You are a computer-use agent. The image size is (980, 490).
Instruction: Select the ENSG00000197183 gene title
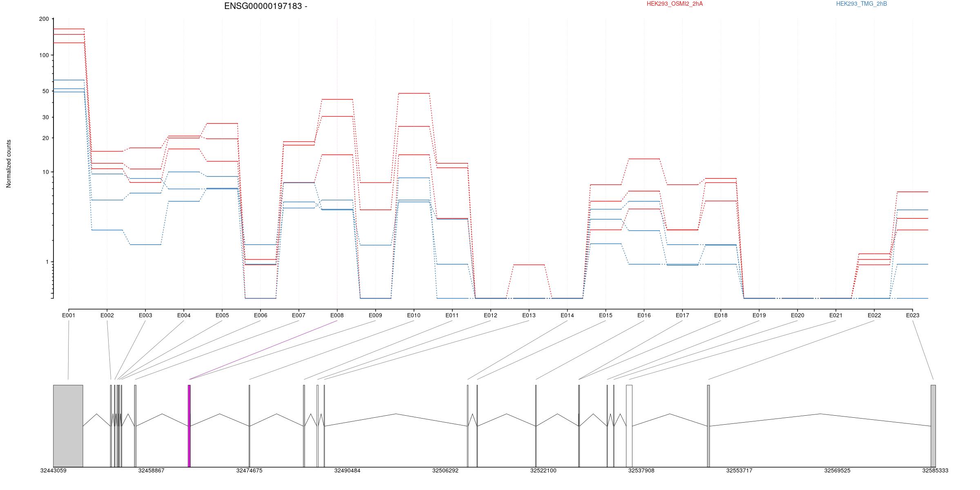[266, 6]
